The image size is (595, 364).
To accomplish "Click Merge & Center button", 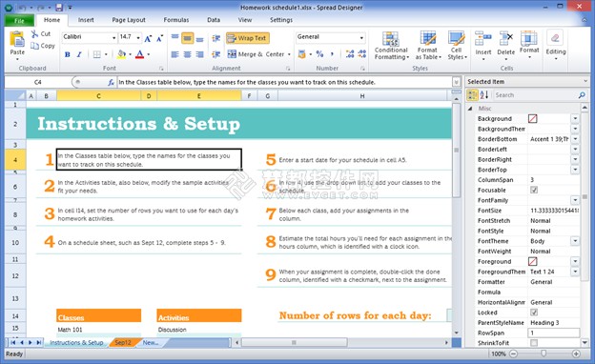I will [x=256, y=54].
